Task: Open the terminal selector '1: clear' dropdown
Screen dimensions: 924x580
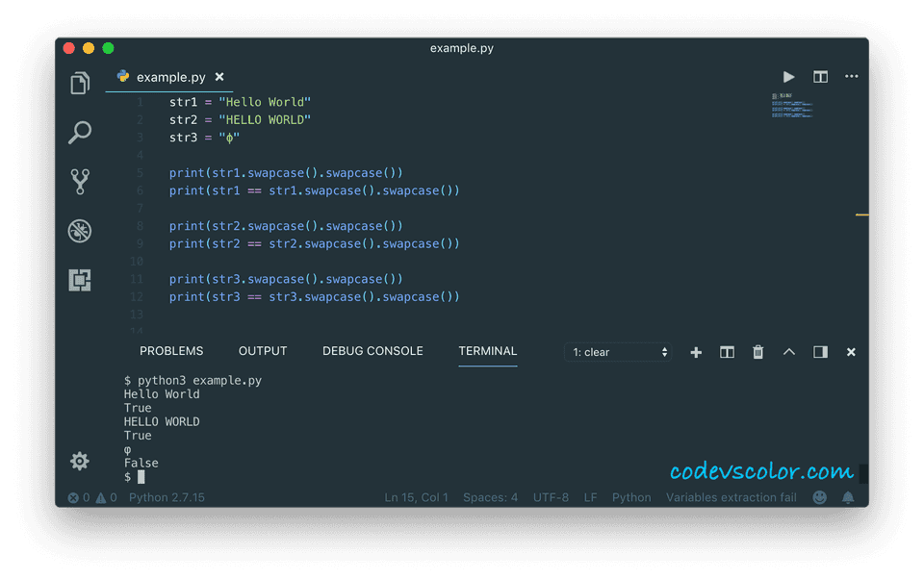Action: 617,352
